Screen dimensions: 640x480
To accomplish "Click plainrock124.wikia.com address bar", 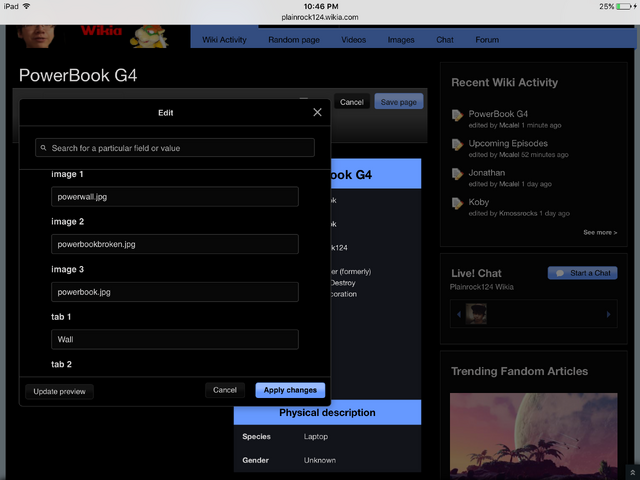I will click(x=320, y=17).
